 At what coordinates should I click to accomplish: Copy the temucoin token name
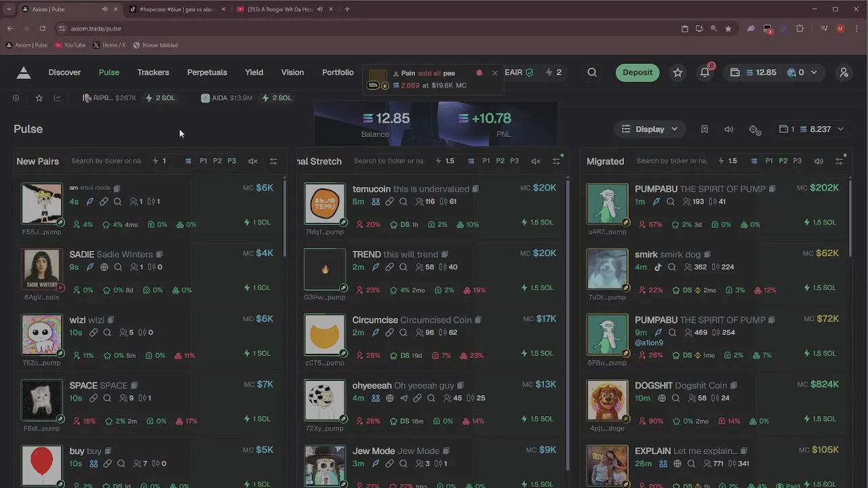475,189
